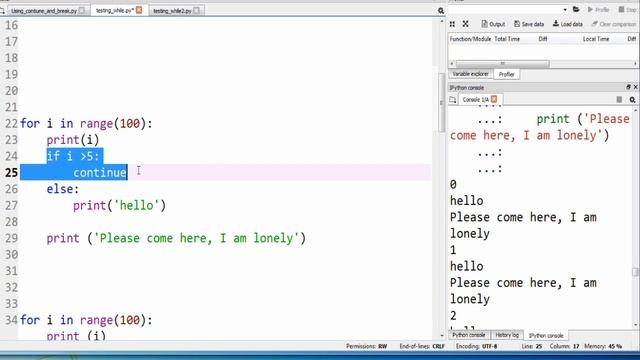
Task: Sort by Local Time column header
Action: [596, 39]
